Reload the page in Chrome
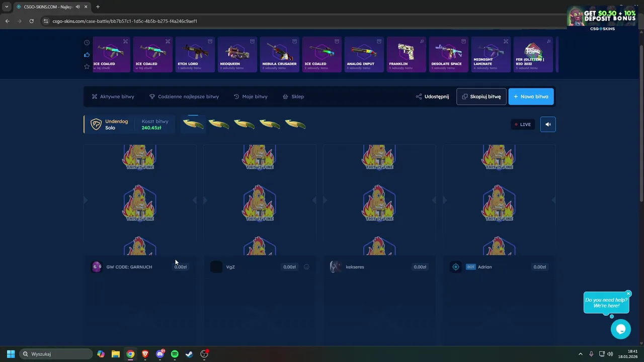Screen dimensions: 644x362 coord(31,21)
